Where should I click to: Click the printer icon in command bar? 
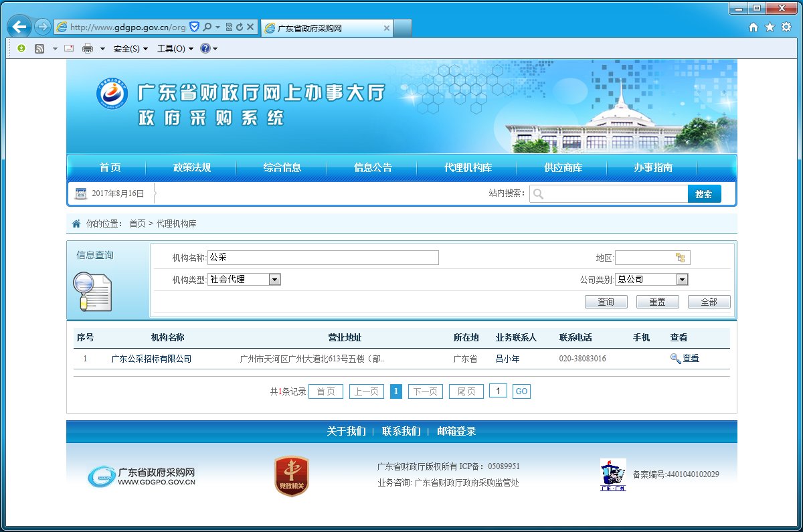point(88,49)
